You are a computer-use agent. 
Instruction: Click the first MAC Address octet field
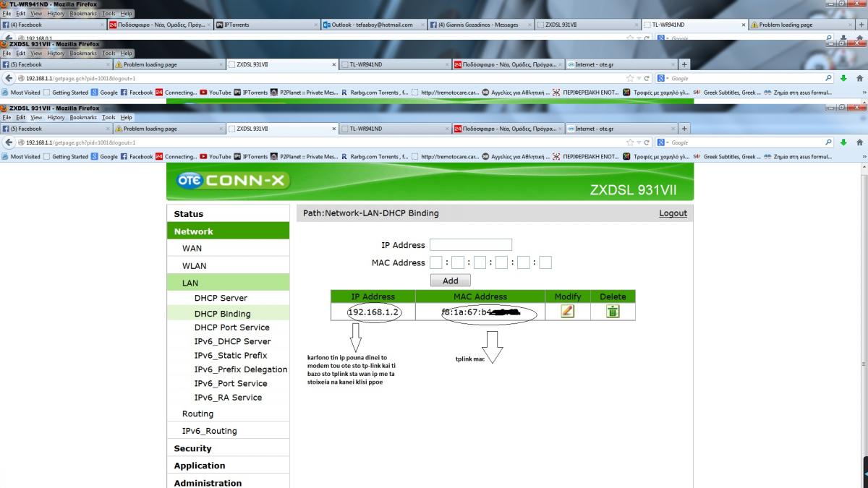point(435,262)
